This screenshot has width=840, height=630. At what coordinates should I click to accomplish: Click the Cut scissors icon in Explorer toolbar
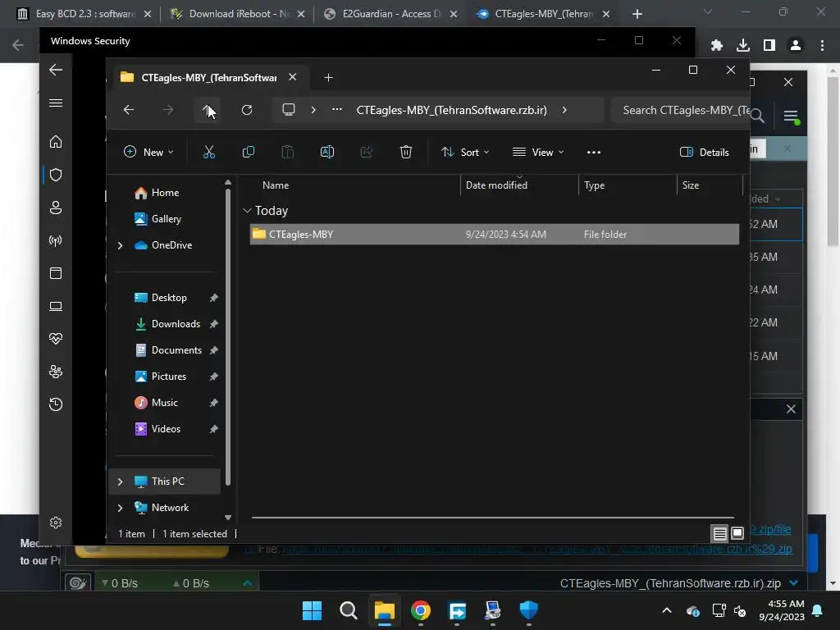[209, 152]
